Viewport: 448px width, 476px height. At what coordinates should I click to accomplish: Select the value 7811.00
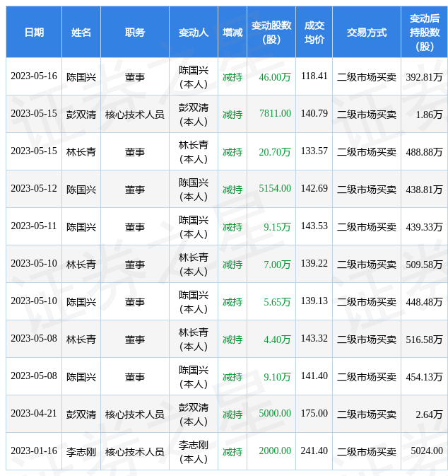pos(275,114)
